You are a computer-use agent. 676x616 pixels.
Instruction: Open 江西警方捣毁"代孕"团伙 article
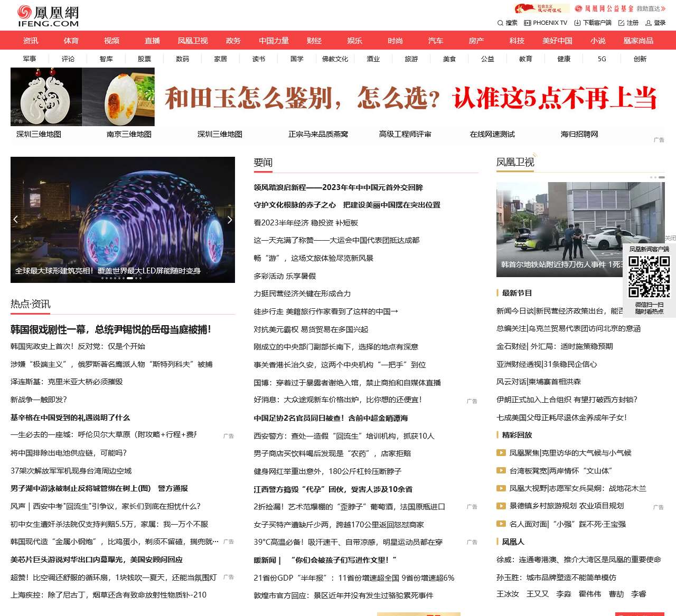click(x=333, y=489)
